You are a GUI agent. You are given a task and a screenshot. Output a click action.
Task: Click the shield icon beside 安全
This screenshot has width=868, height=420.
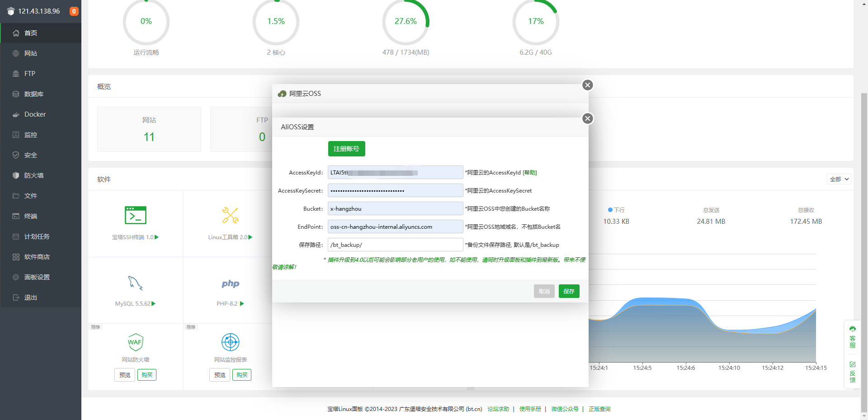coord(16,155)
